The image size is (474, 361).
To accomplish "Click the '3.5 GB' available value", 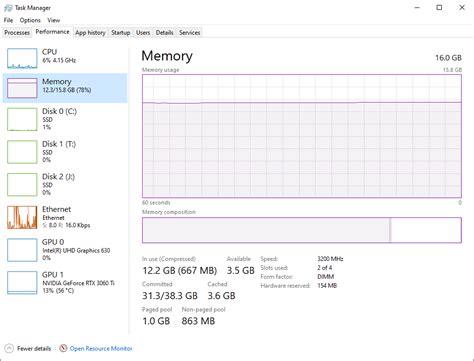I will point(241,270).
